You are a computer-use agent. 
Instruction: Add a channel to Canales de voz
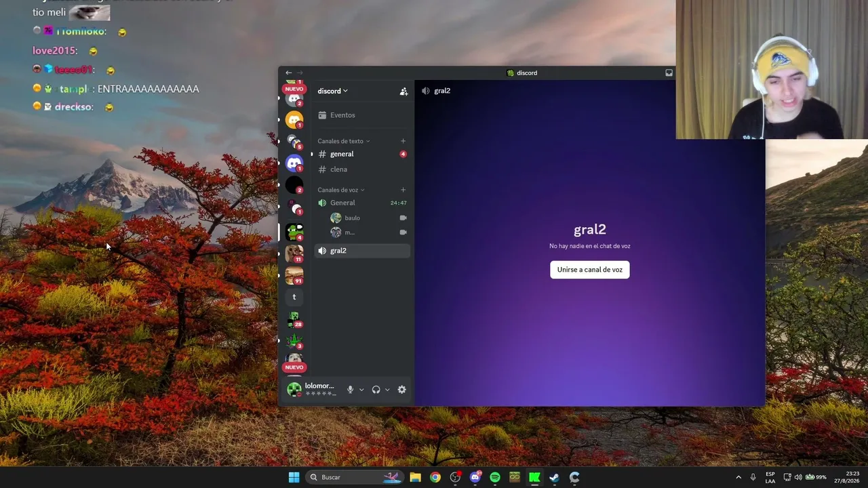pos(403,190)
